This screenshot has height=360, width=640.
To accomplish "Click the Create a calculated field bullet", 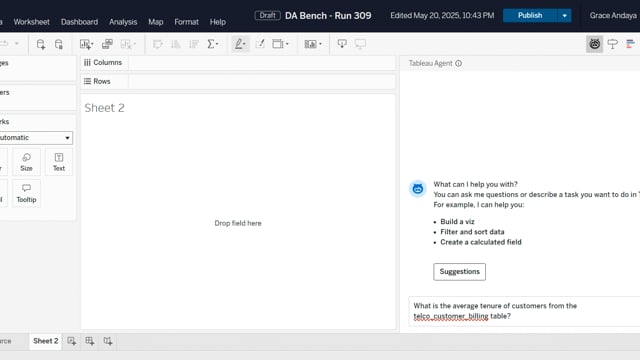I will tap(481, 242).
